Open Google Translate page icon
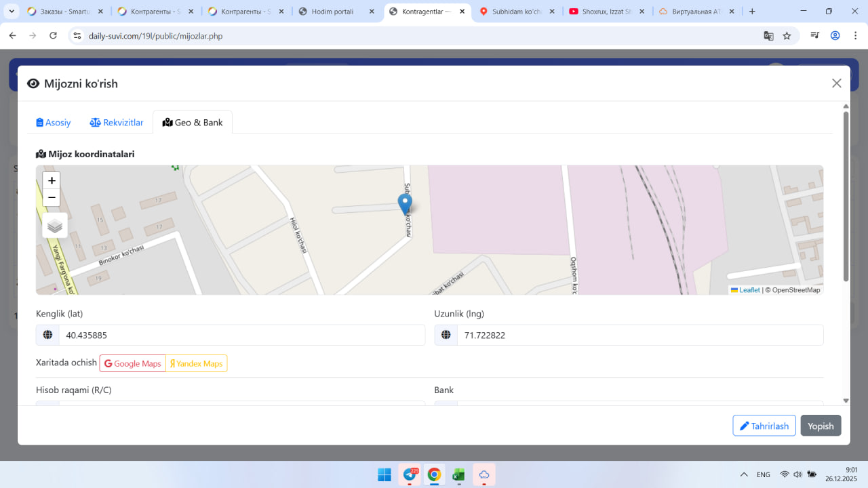This screenshot has width=868, height=488. 768,36
